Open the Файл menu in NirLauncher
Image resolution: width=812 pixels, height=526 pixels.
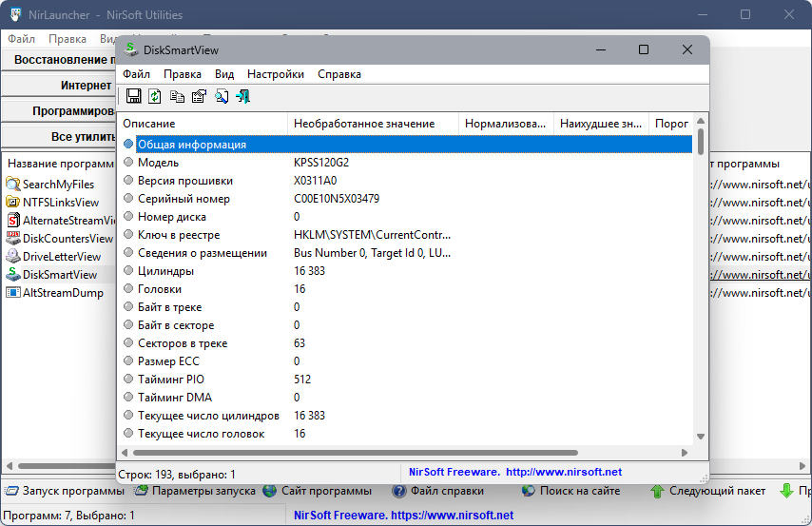22,39
